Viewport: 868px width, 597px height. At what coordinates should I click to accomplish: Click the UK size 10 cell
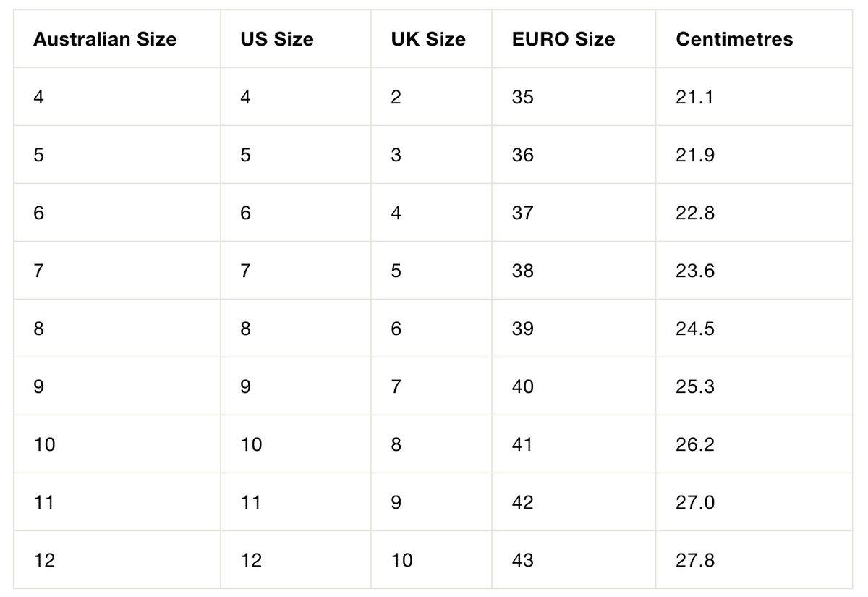pos(432,560)
